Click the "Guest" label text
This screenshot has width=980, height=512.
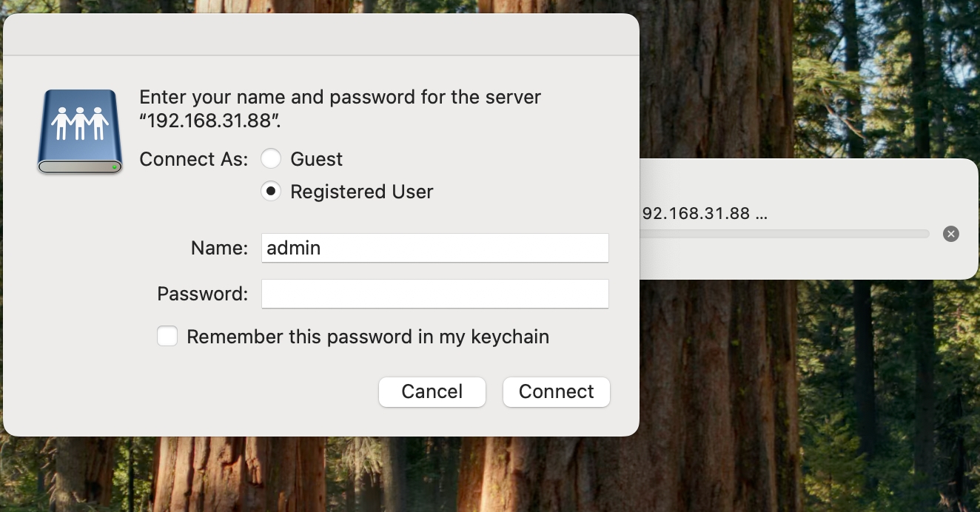tap(317, 159)
